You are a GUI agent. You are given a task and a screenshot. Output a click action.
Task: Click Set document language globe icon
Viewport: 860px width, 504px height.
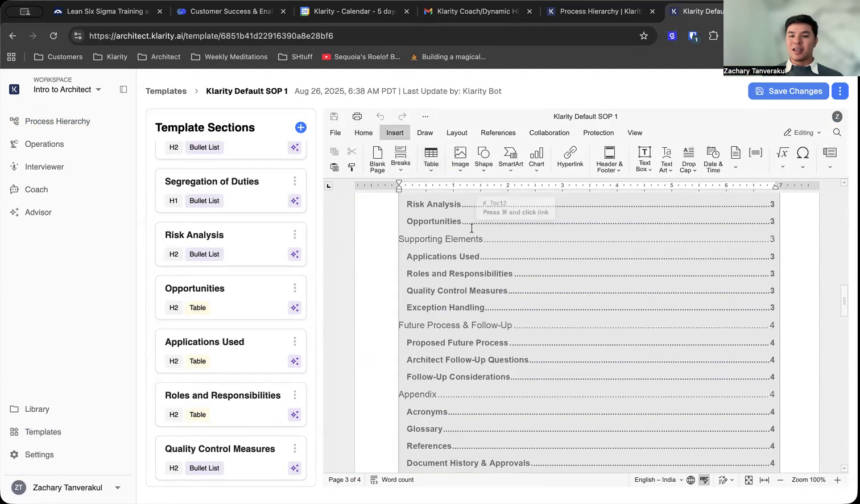(x=691, y=480)
